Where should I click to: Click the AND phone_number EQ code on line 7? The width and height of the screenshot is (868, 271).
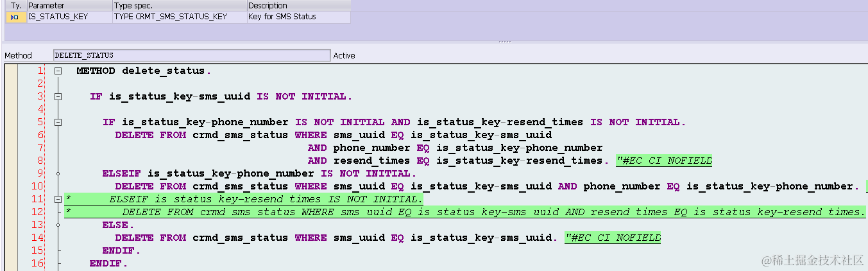455,148
